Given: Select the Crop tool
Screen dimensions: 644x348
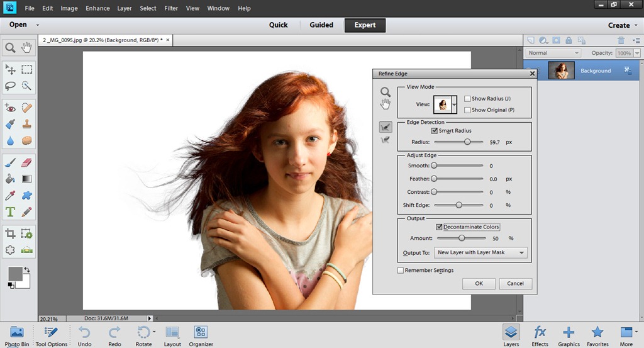Looking at the screenshot, I should (10, 233).
